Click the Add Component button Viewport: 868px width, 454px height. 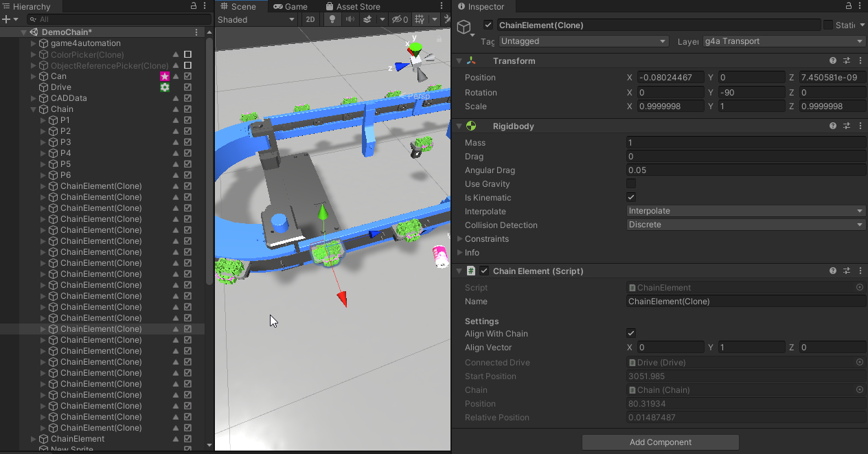[660, 442]
